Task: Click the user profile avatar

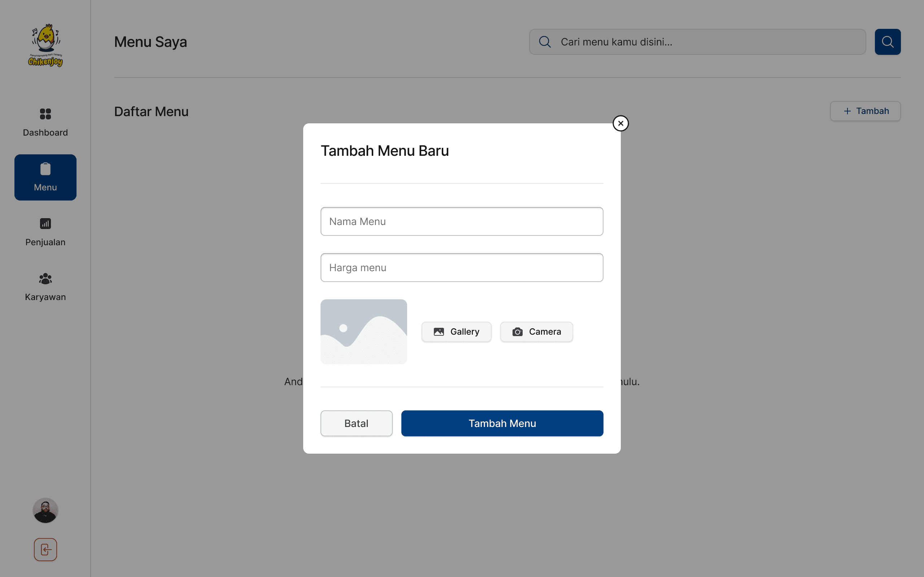Action: [45, 510]
